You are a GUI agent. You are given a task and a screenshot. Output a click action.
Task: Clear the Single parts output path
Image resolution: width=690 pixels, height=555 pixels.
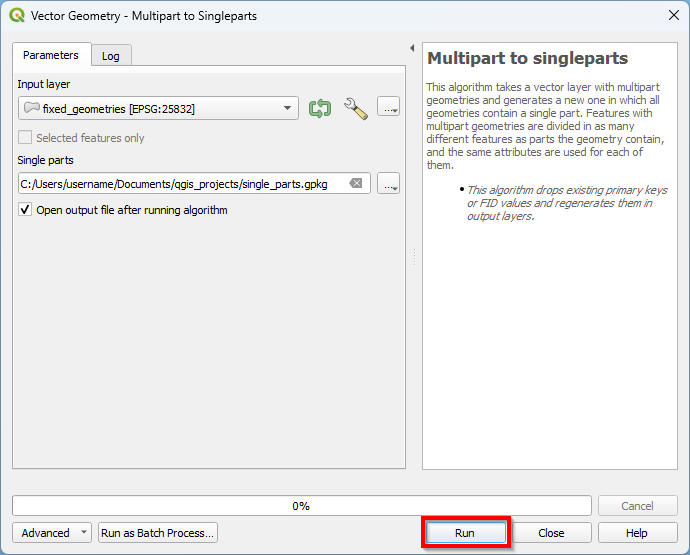coord(356,183)
